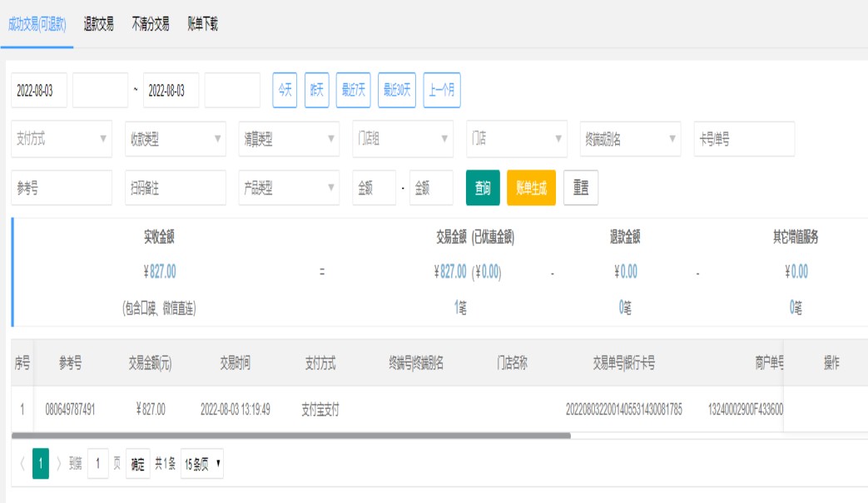
Task: Expand the 清算类型 dropdown
Action: 290,140
